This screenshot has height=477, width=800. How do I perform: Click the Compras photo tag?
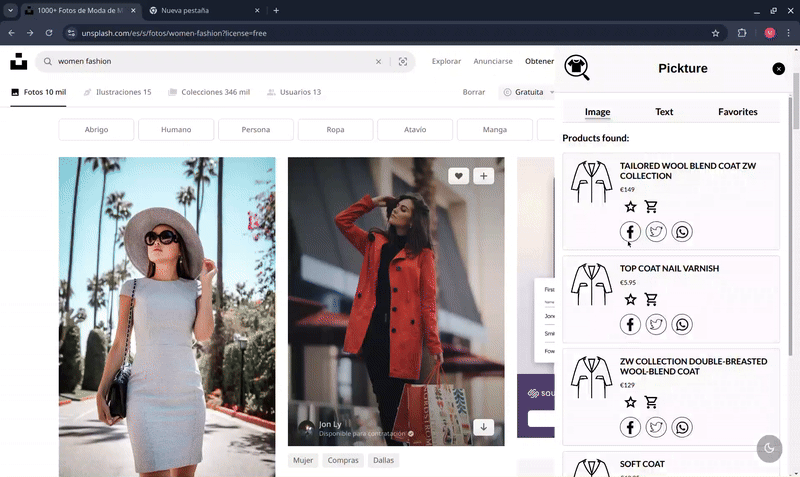pos(343,460)
